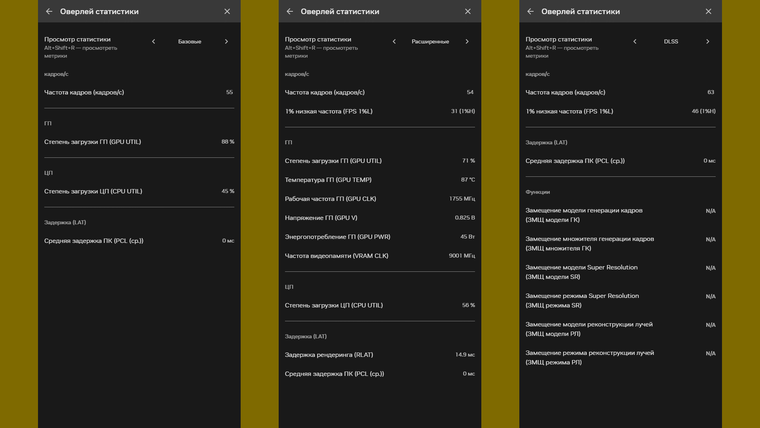The image size is (760, 428).
Task: Select the Расширенные view mode label
Action: (430, 42)
